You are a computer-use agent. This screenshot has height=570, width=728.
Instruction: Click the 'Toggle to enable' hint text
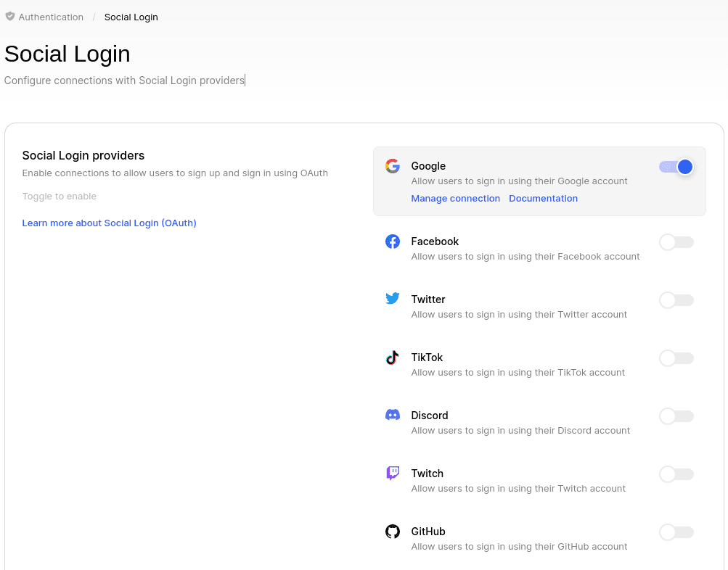(x=59, y=197)
